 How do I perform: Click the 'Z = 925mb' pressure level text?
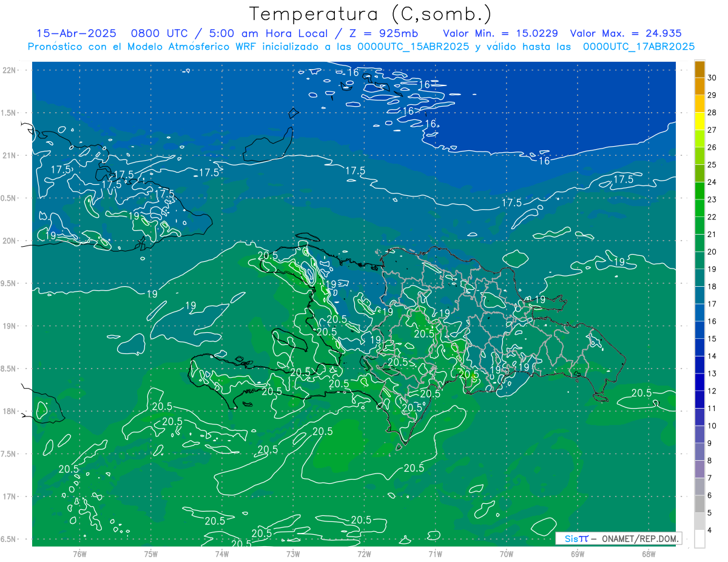coord(384,33)
